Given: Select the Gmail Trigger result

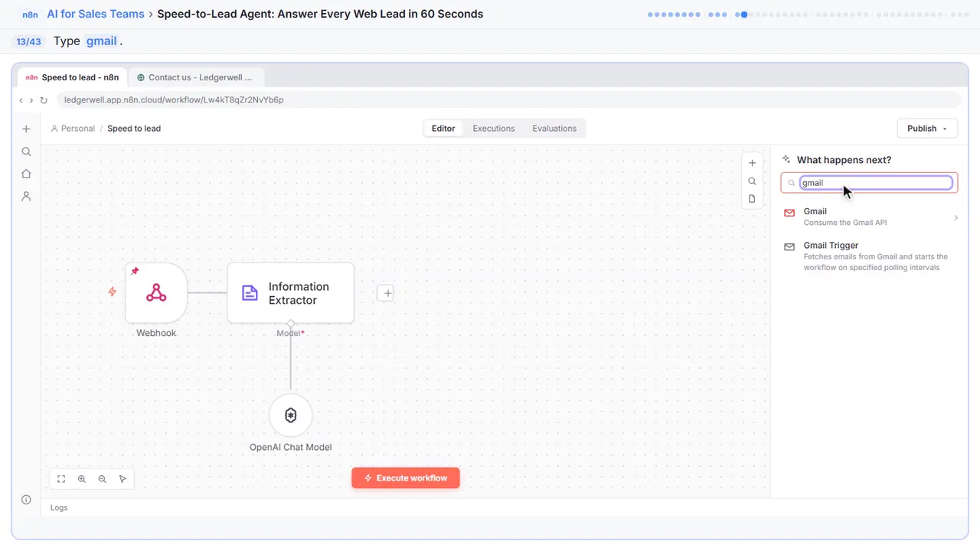Looking at the screenshot, I should coord(871,256).
